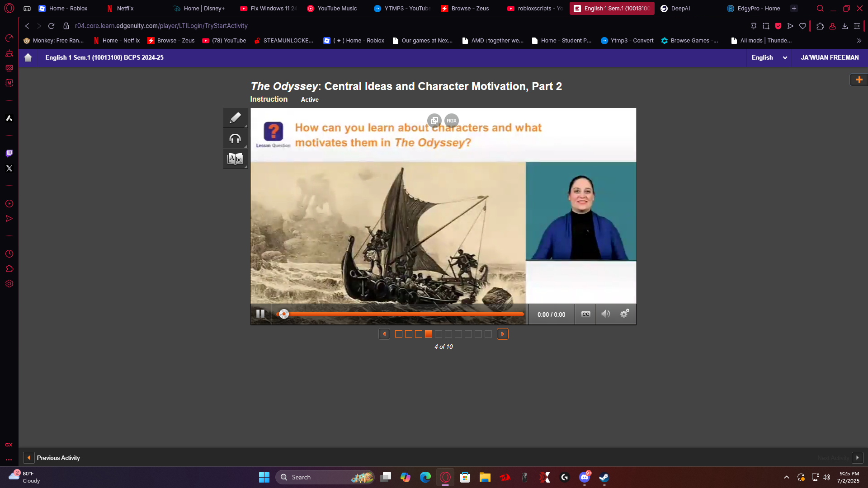
Task: Show hidden system tray icons
Action: point(787,477)
